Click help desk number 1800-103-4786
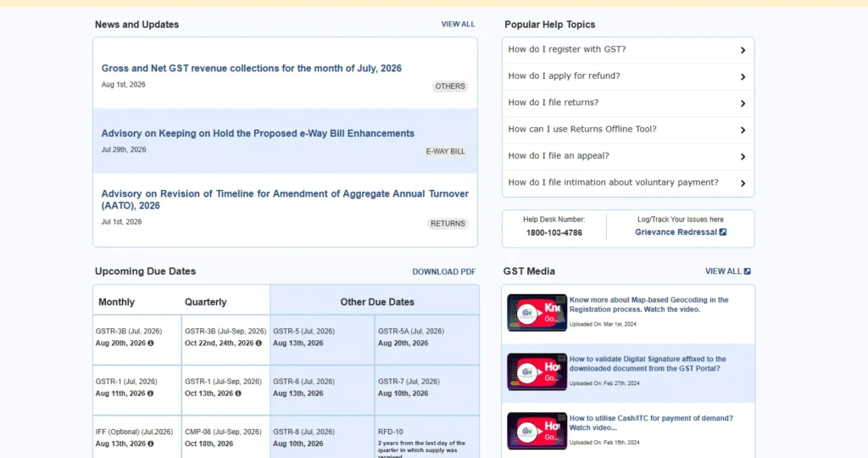868x458 pixels. tap(554, 232)
